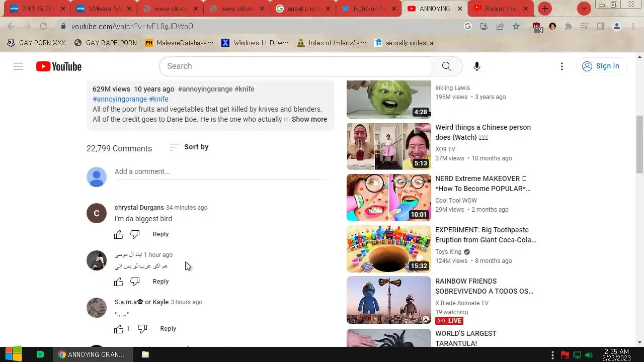Image resolution: width=644 pixels, height=362 pixels.
Task: Open Windows 11 Dow bookmark
Action: pyautogui.click(x=255, y=43)
